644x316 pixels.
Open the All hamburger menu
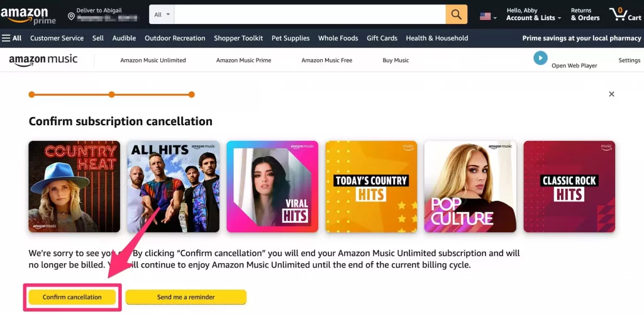pyautogui.click(x=11, y=38)
